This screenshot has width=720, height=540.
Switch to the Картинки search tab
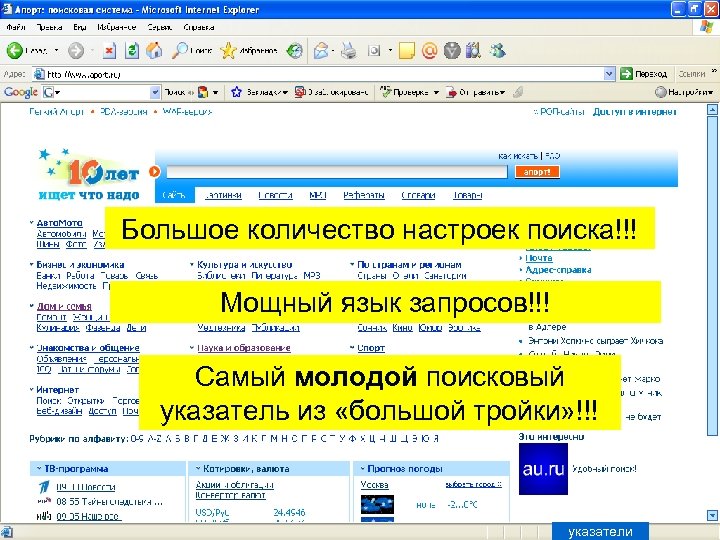(x=223, y=195)
